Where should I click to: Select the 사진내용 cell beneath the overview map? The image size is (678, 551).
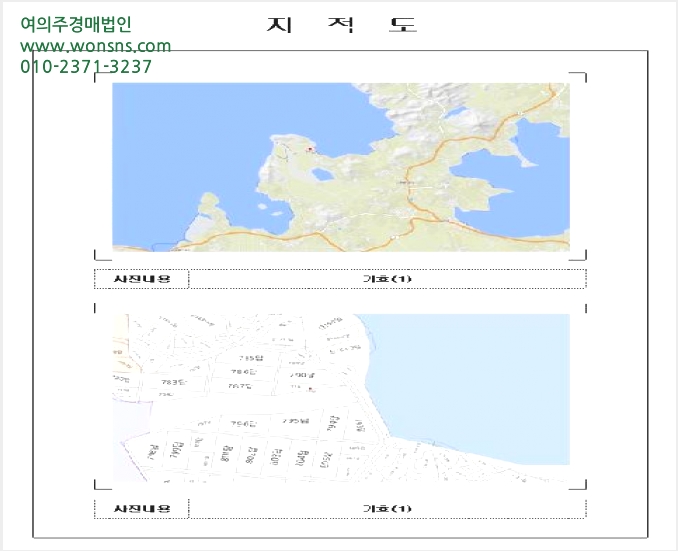(x=142, y=279)
